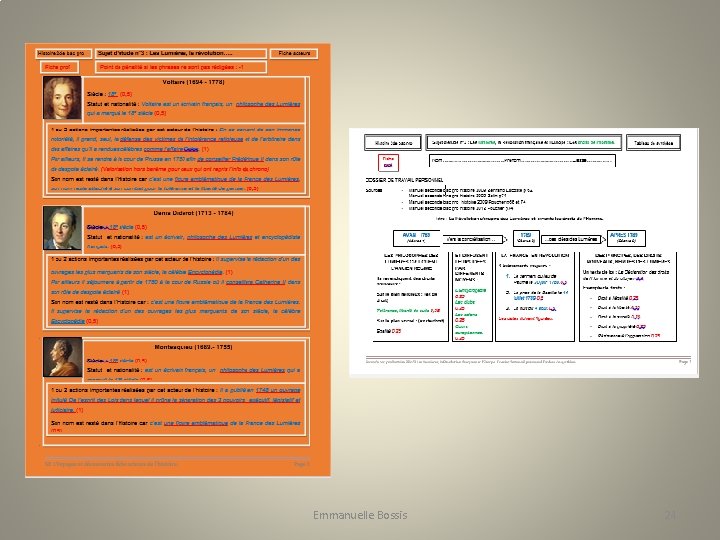This screenshot has width=720, height=540.
Task: Click underlined 'conseillère Catherine II' text
Action: click(x=255, y=282)
